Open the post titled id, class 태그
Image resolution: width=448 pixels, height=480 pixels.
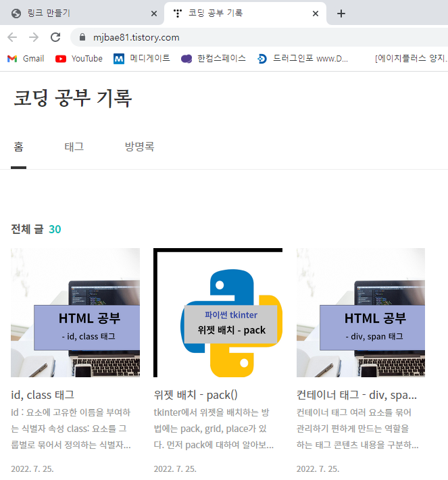(43, 395)
